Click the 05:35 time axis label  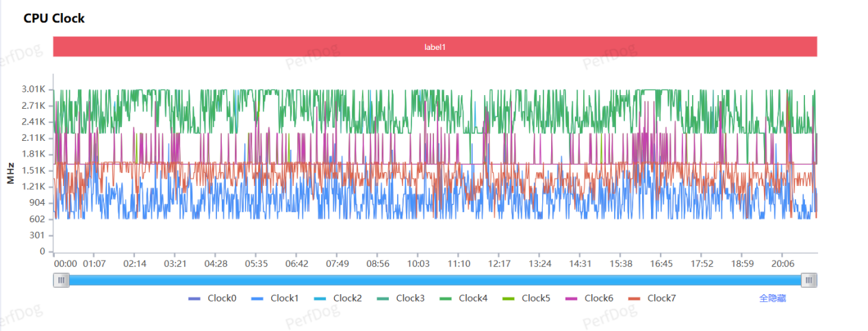(257, 264)
